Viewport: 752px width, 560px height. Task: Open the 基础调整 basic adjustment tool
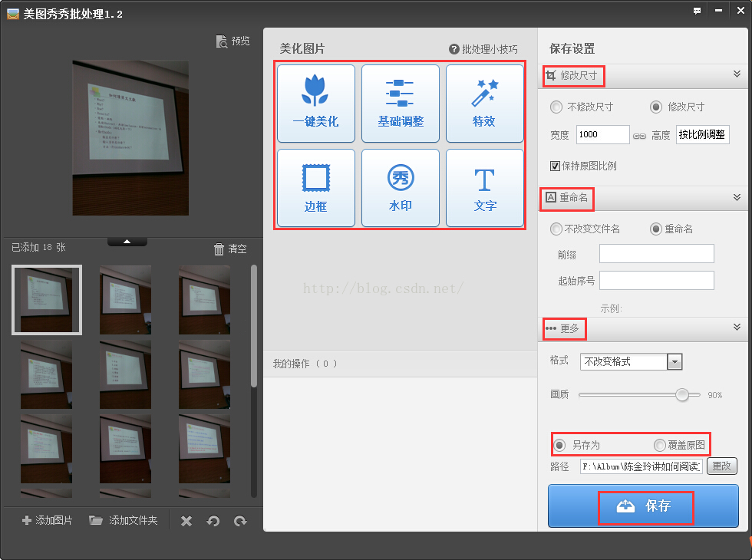coord(401,104)
